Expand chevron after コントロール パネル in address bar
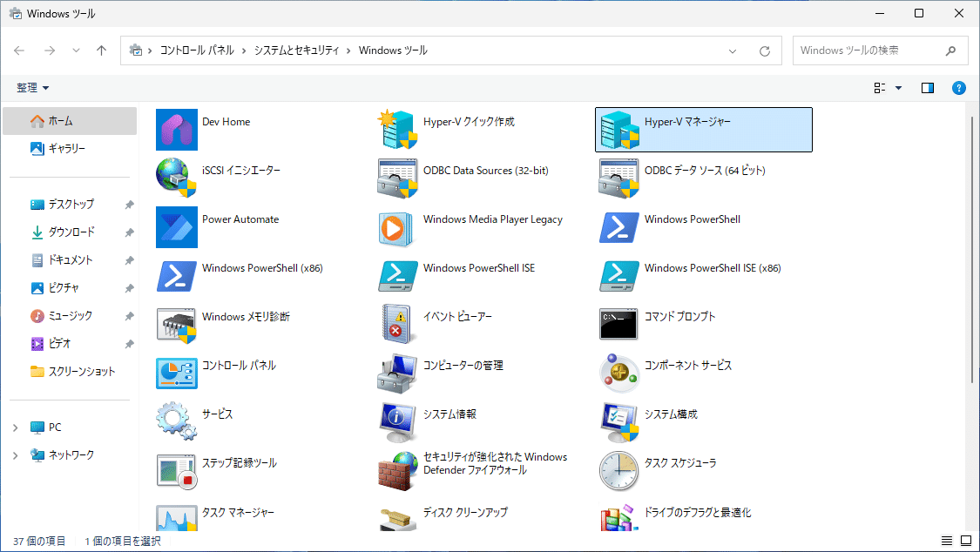This screenshot has height=552, width=980. tap(244, 51)
